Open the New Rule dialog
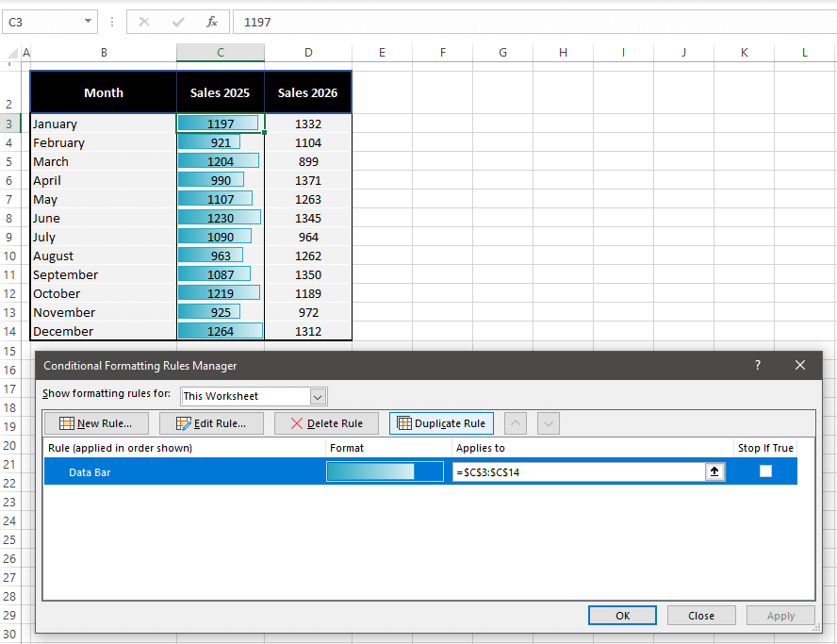Image resolution: width=837 pixels, height=644 pixels. coord(95,422)
